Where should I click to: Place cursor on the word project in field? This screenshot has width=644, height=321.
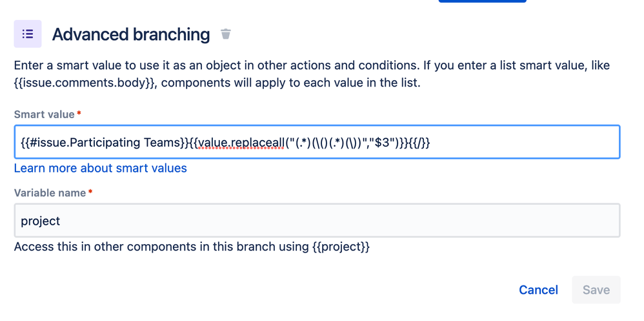[40, 221]
